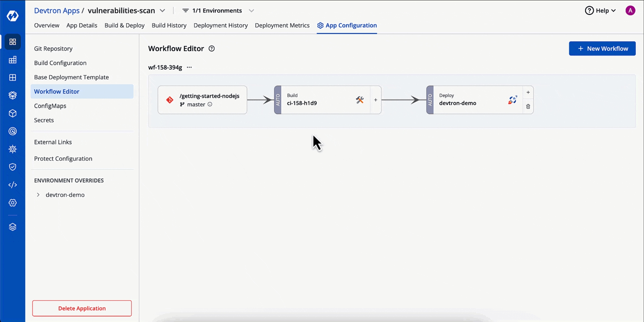The width and height of the screenshot is (644, 322).
Task: Open Secrets section
Action: pyautogui.click(x=44, y=120)
